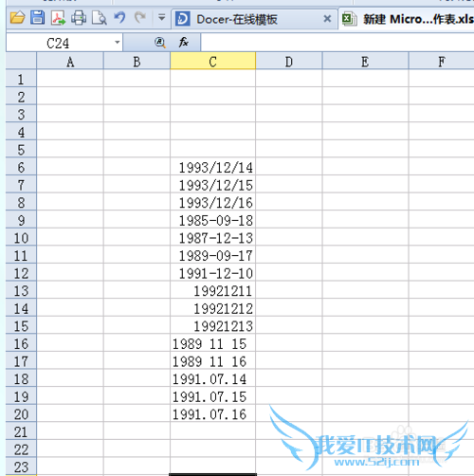This screenshot has height=476, width=474.
Task: Click the Redo arrow
Action: pos(140,17)
